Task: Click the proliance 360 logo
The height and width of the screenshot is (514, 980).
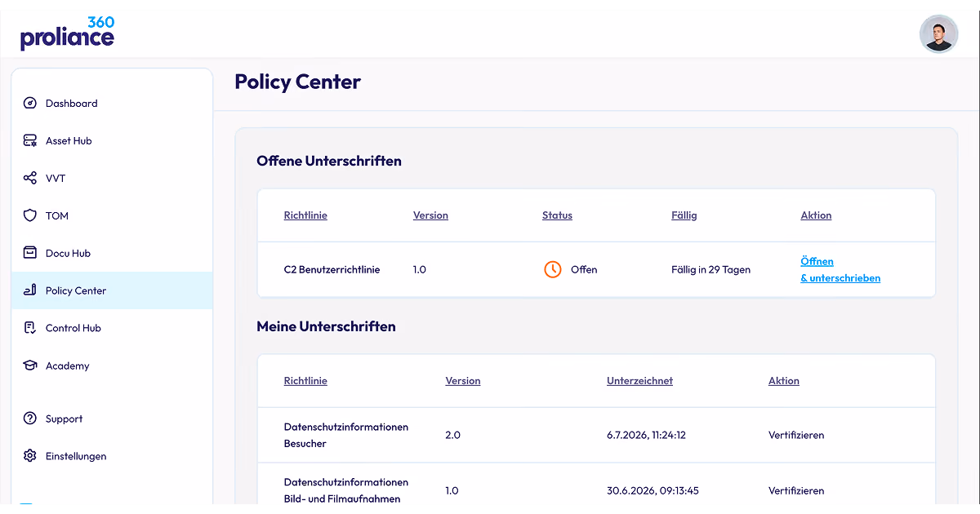Action: tap(68, 33)
